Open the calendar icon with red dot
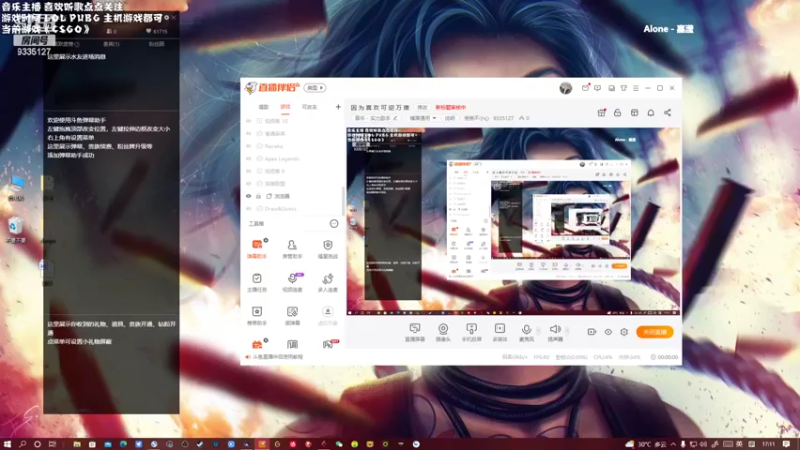This screenshot has height=450, width=800. pyautogui.click(x=602, y=113)
